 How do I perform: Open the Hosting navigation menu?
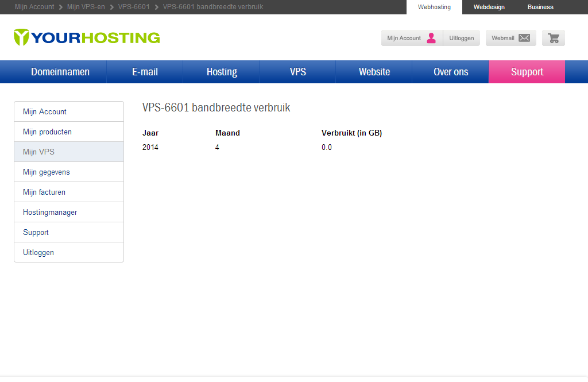(x=222, y=72)
